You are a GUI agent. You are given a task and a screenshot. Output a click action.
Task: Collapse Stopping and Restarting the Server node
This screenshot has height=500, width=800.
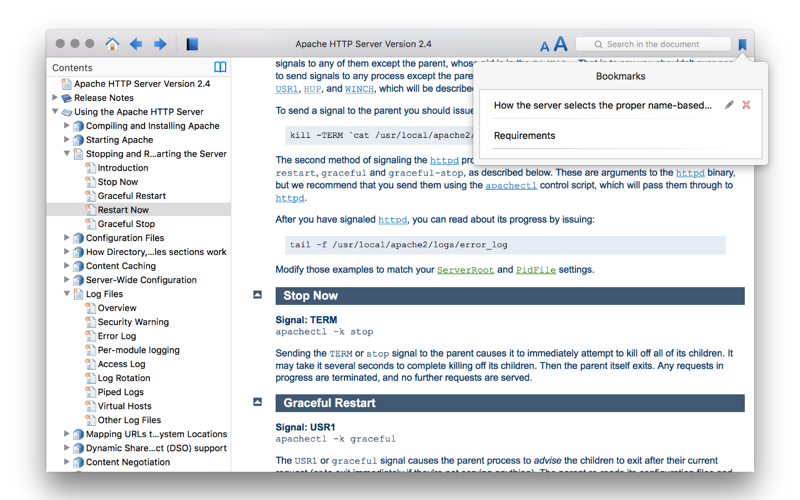click(67, 153)
